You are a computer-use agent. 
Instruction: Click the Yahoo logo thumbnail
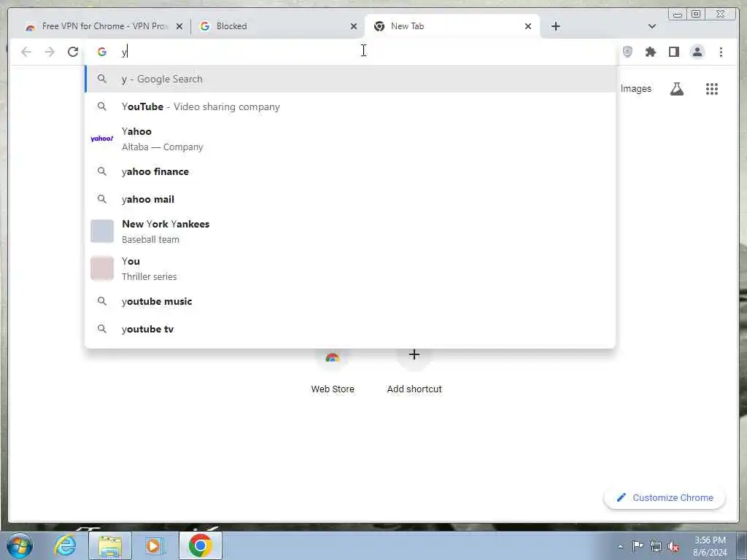pyautogui.click(x=102, y=139)
